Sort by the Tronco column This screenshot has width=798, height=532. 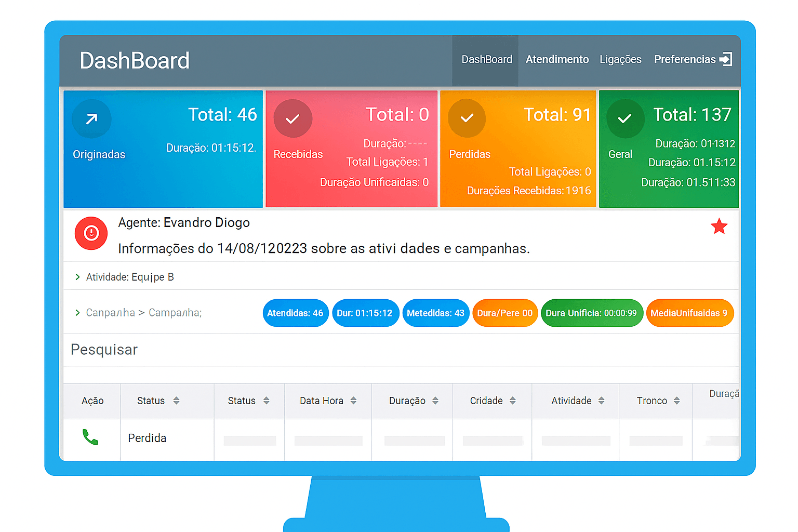(676, 401)
